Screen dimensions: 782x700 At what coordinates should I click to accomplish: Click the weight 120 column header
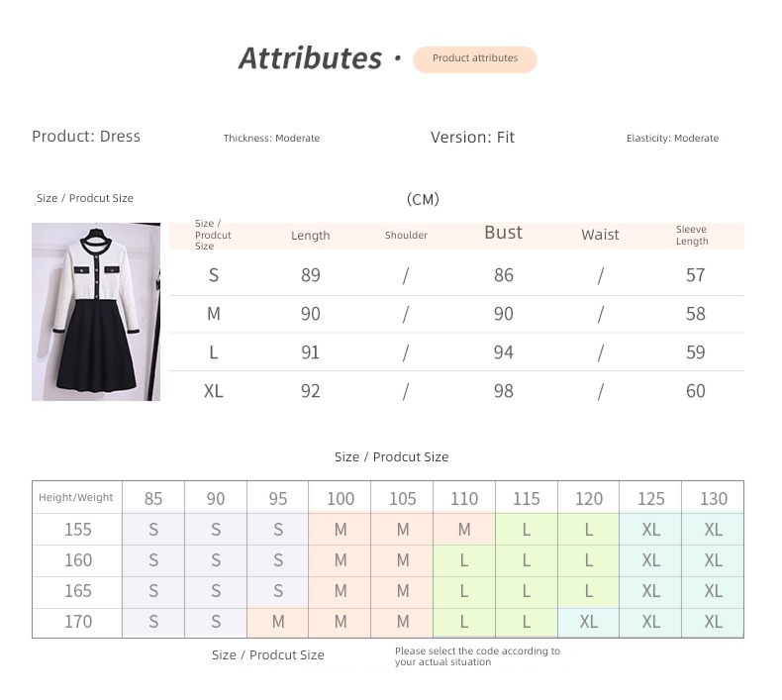(589, 498)
